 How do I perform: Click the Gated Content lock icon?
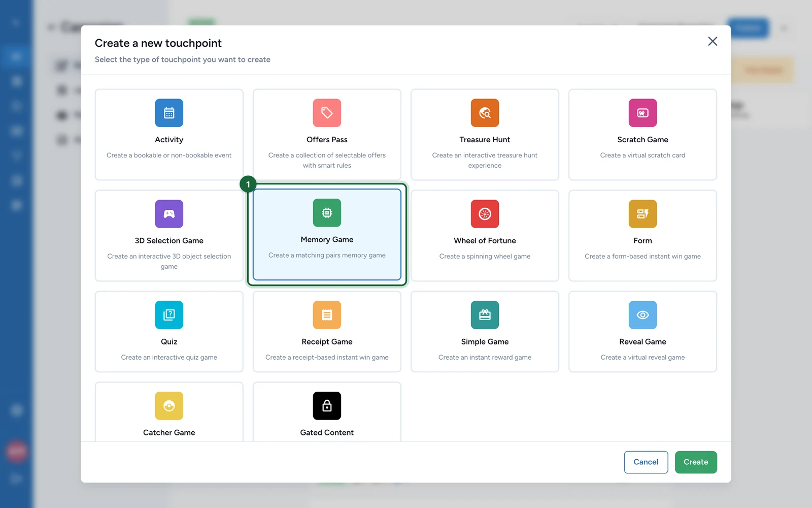click(x=327, y=406)
